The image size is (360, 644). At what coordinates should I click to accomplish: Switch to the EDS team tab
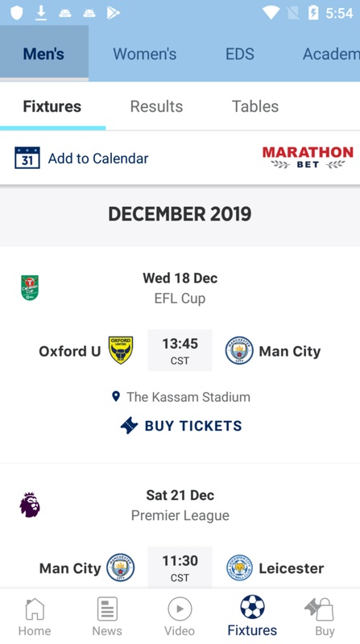[x=240, y=54]
